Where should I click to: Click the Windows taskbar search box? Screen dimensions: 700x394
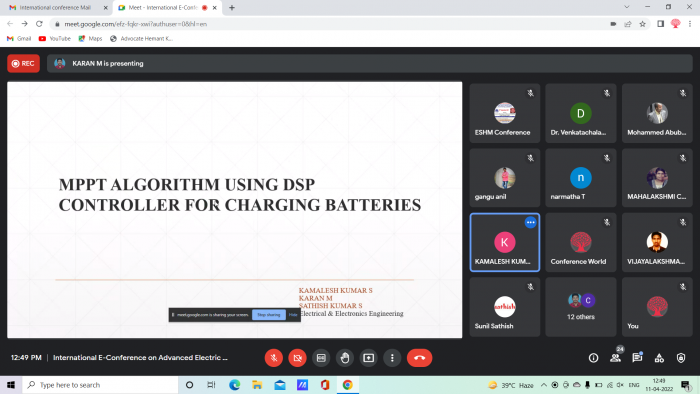pos(100,385)
